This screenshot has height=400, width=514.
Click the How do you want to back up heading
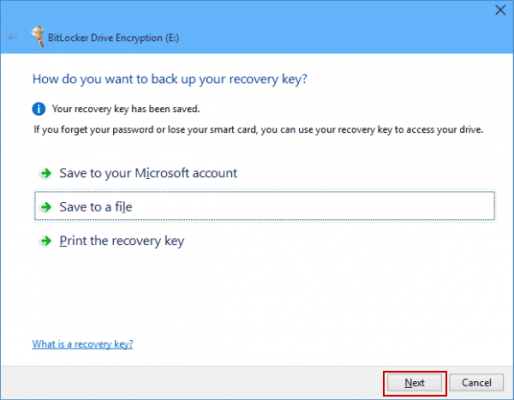pyautogui.click(x=170, y=79)
